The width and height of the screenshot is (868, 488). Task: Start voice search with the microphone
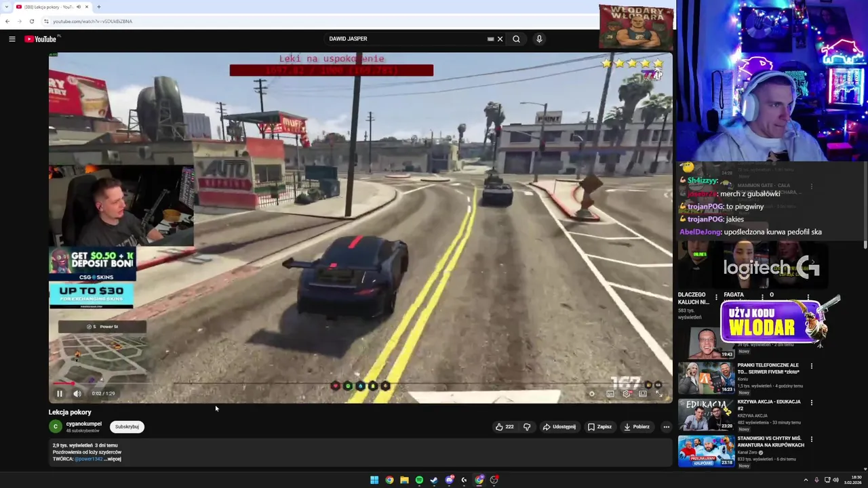click(x=539, y=39)
